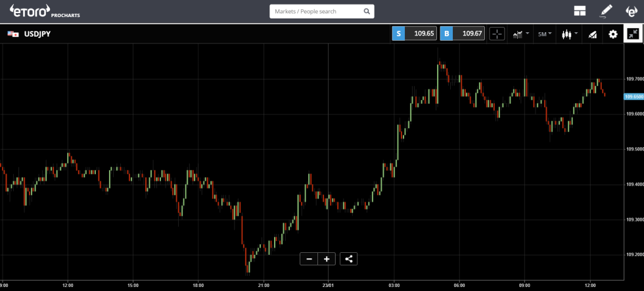Toggle the crosshair cursor on the chart
Image resolution: width=644 pixels, height=291 pixels.
click(497, 34)
